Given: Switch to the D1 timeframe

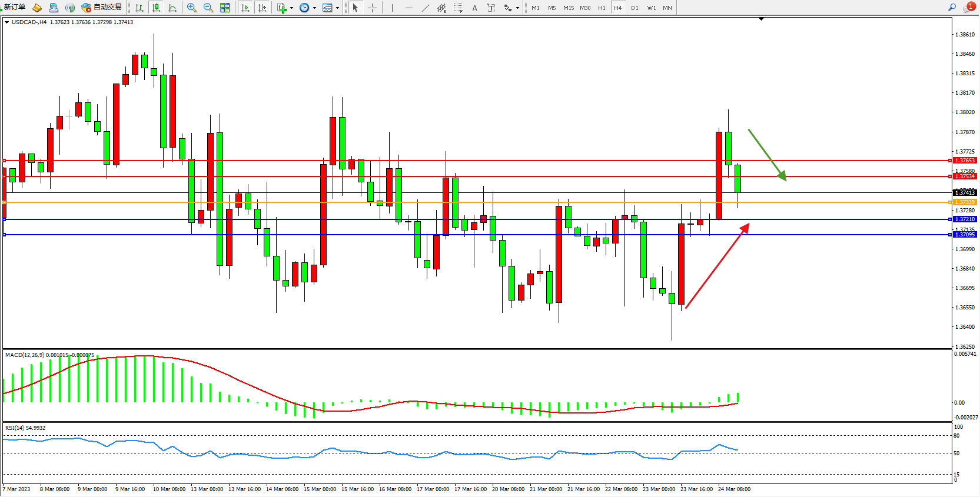Looking at the screenshot, I should click(634, 8).
